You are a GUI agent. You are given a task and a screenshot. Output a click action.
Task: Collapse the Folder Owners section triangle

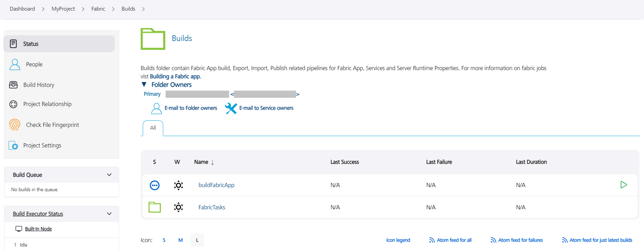click(144, 84)
